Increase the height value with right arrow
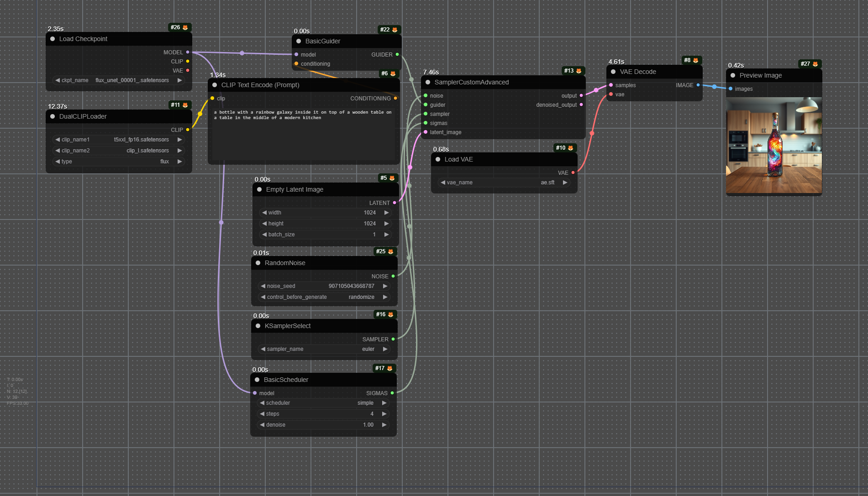The height and width of the screenshot is (496, 868). pos(386,224)
